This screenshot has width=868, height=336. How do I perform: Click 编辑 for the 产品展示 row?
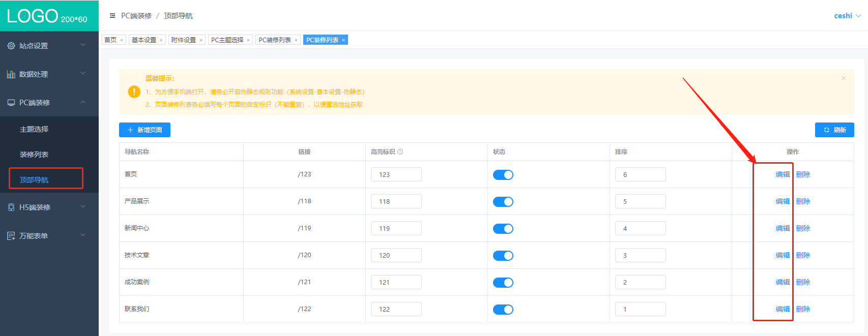(x=783, y=201)
